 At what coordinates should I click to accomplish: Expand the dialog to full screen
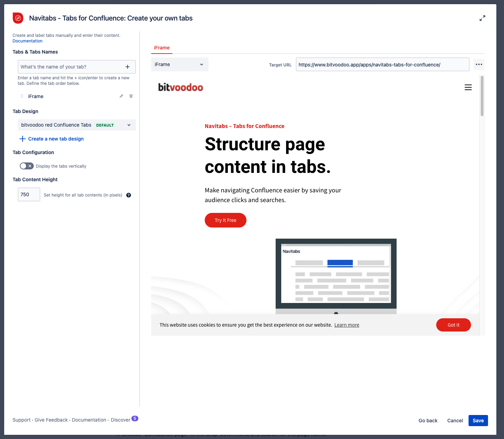(x=482, y=18)
